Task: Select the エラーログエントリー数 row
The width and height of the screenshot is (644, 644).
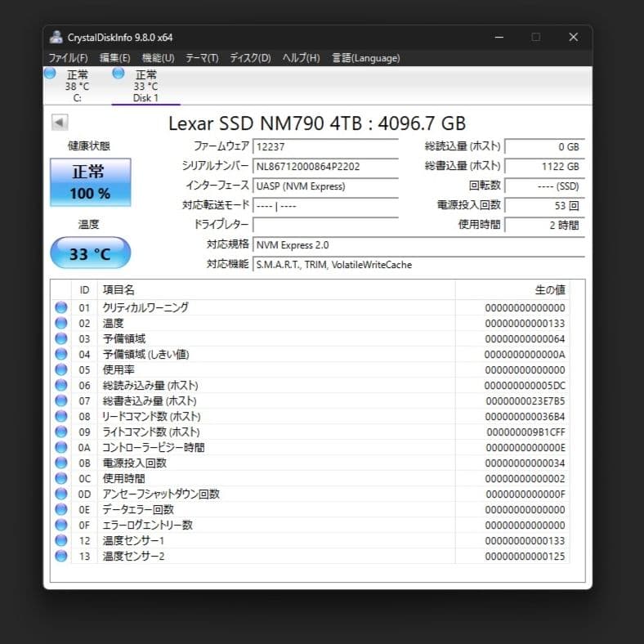Action: [x=310, y=525]
